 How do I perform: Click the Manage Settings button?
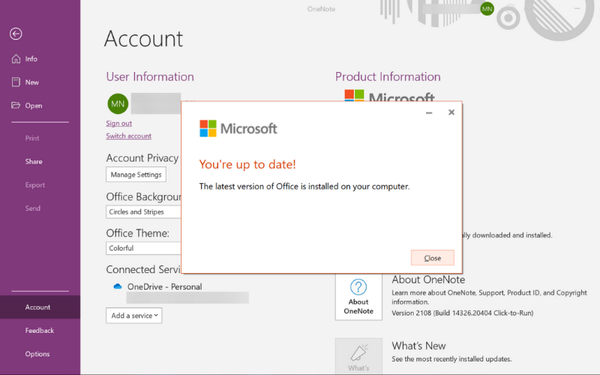click(x=136, y=174)
